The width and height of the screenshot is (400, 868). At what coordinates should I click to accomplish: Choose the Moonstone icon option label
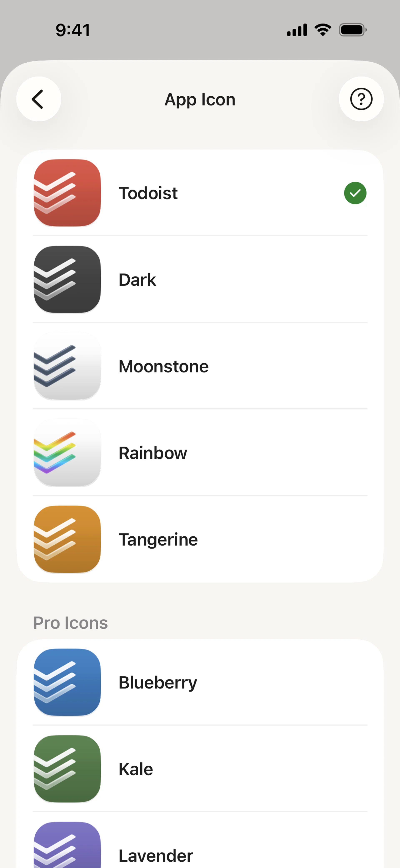pos(164,366)
